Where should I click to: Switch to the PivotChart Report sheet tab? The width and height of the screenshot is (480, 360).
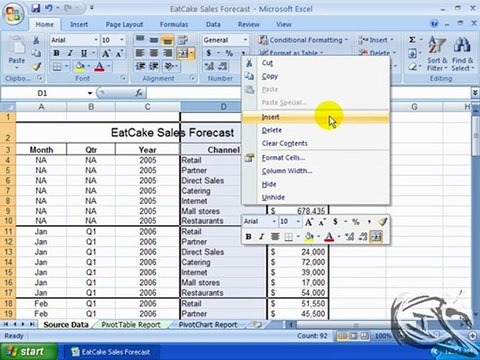click(208, 325)
